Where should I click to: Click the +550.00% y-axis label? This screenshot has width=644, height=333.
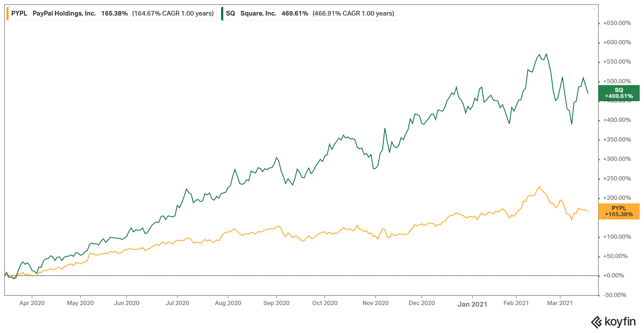click(617, 62)
